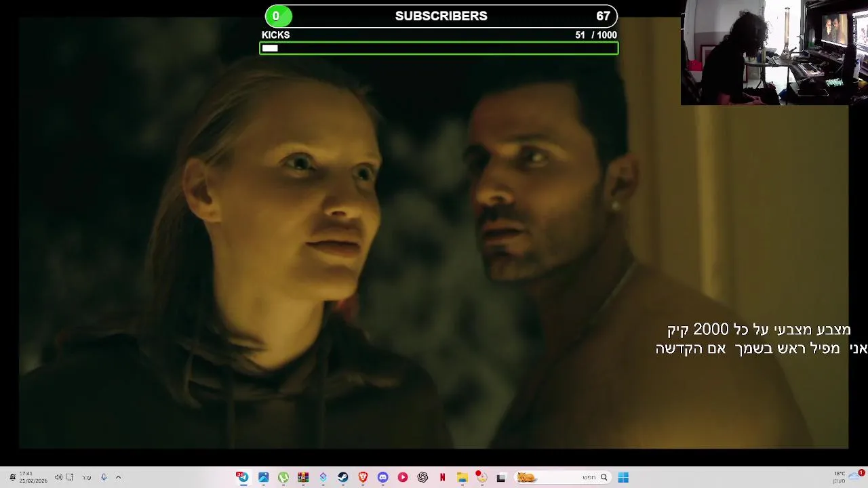Image resolution: width=868 pixels, height=488 pixels.
Task: Click the KICKS progress bar
Action: pos(439,48)
